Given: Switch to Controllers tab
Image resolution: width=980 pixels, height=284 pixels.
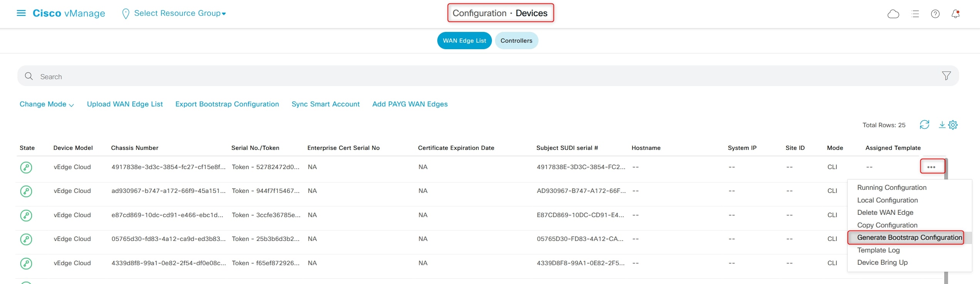Looking at the screenshot, I should (516, 41).
